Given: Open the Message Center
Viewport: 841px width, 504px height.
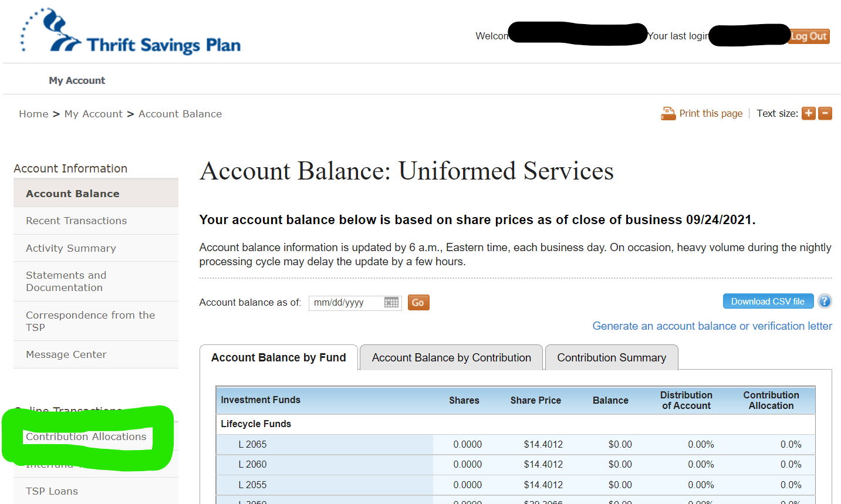Looking at the screenshot, I should point(66,354).
